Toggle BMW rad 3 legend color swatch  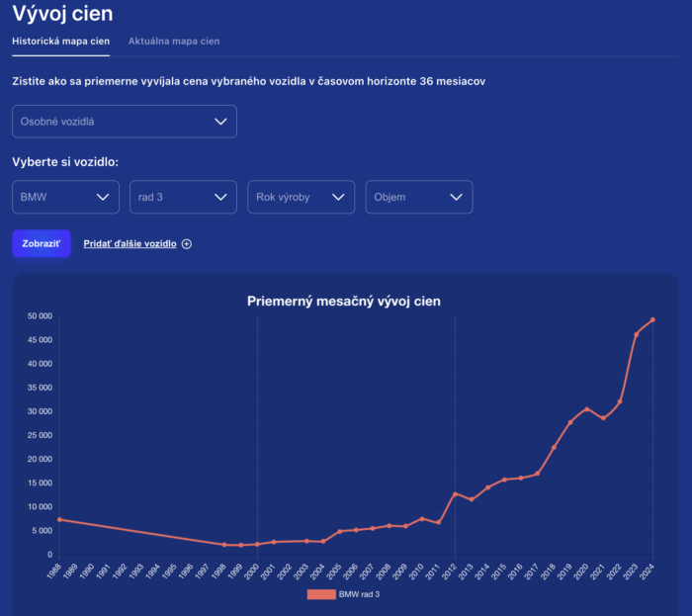pos(321,594)
